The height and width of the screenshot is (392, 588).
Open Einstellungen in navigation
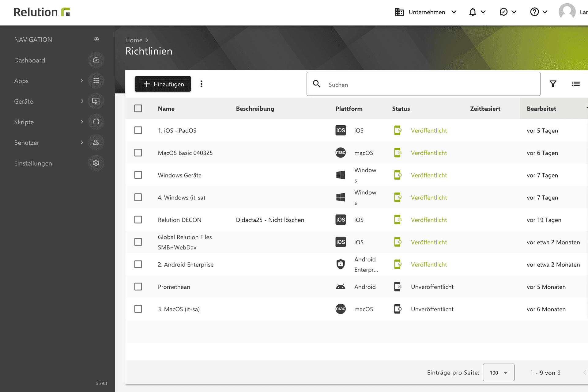(33, 163)
